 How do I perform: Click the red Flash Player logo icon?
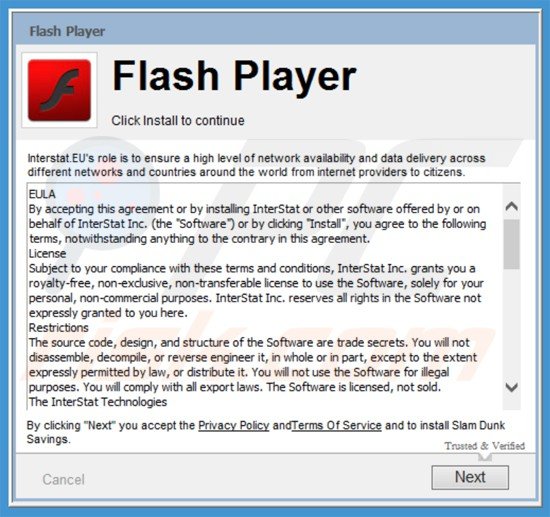pos(59,90)
